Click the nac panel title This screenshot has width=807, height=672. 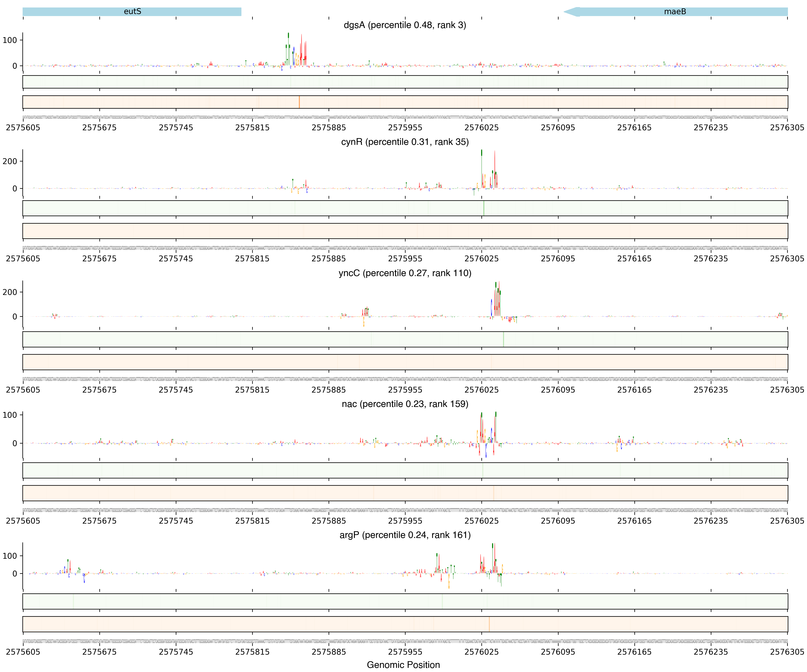[x=405, y=404]
